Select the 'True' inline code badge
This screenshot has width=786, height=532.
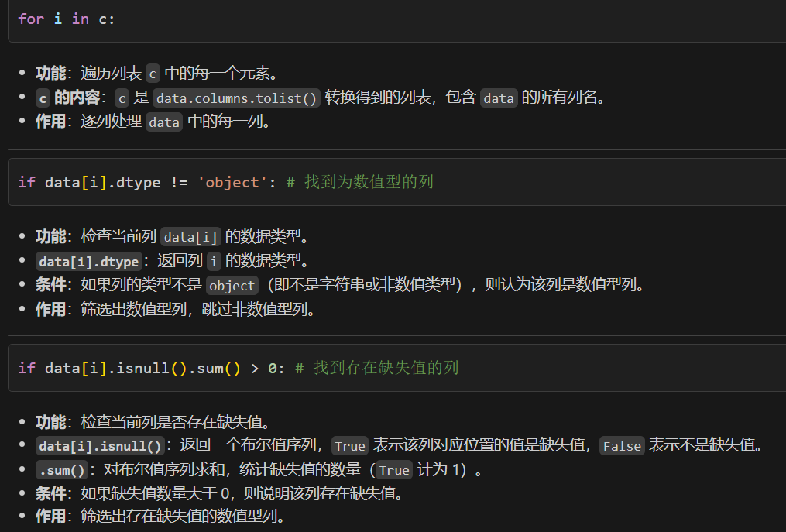350,446
